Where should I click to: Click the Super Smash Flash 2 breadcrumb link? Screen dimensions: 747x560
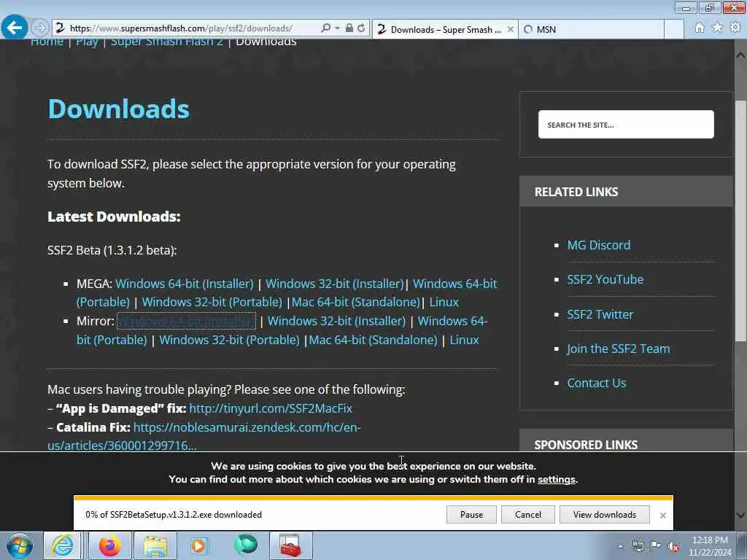(x=166, y=42)
